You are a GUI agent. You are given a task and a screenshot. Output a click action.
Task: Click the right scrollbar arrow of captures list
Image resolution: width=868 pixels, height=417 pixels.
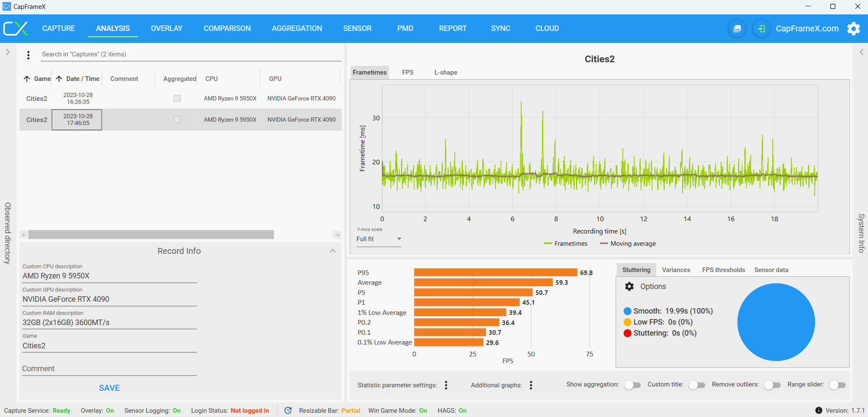(x=337, y=235)
